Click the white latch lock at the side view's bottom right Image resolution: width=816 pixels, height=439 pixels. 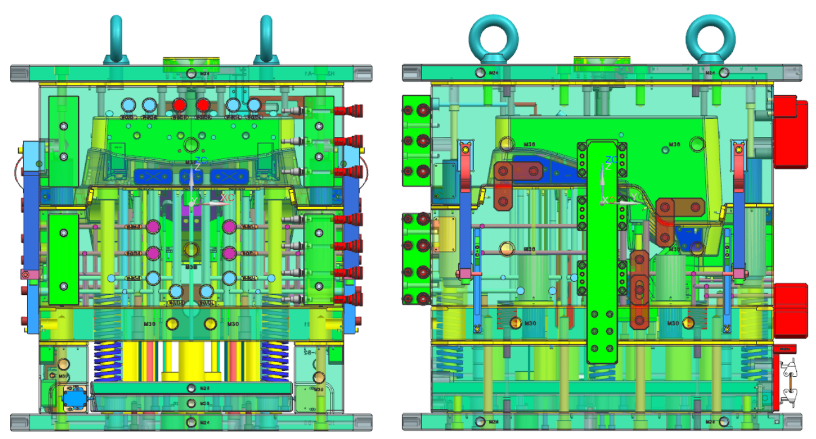(x=788, y=382)
